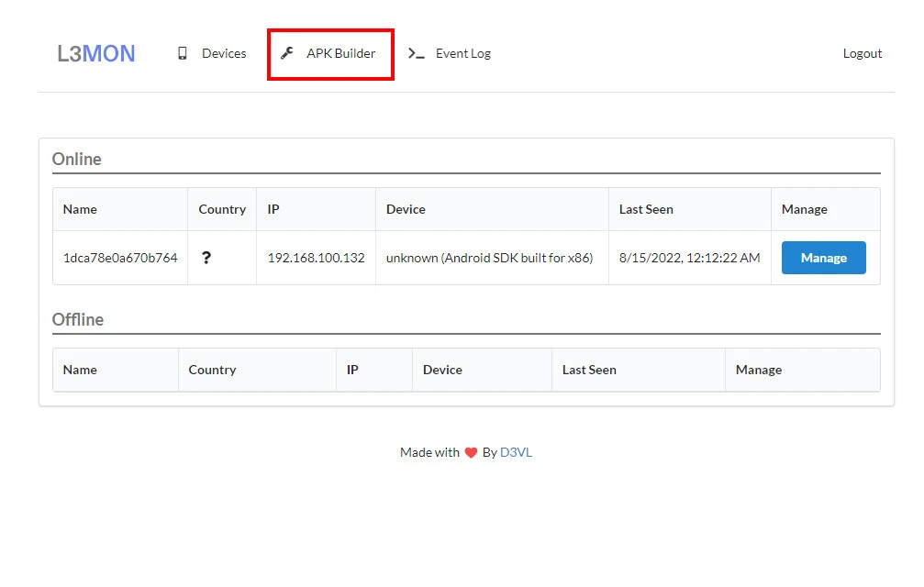Click the wrench icon for APK Builder
Image resolution: width=924 pixels, height=587 pixels.
coord(287,53)
